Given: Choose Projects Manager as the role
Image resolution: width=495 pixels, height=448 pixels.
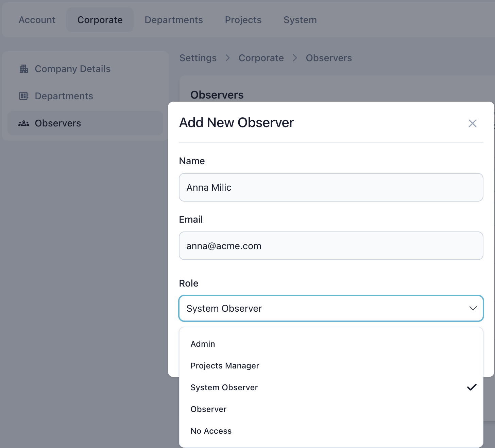Looking at the screenshot, I should (x=225, y=365).
